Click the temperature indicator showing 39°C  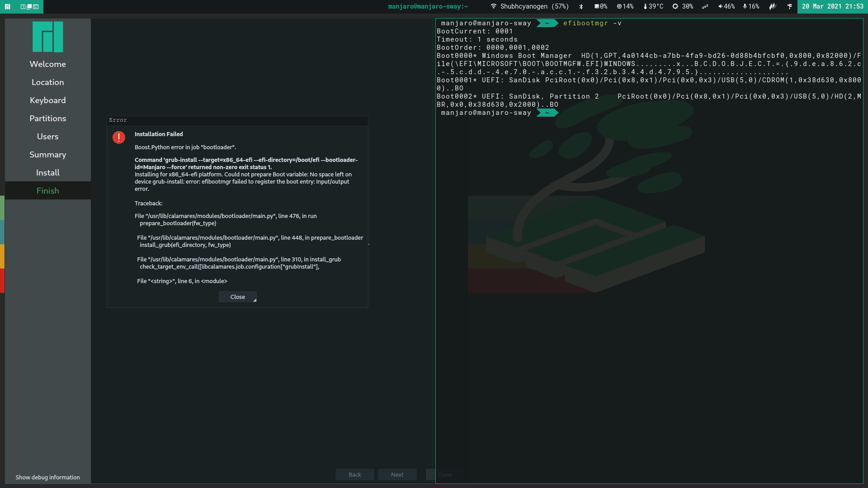click(654, 7)
